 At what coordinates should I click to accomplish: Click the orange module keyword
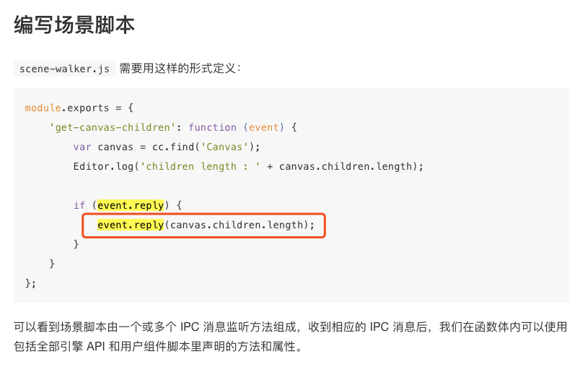43,108
